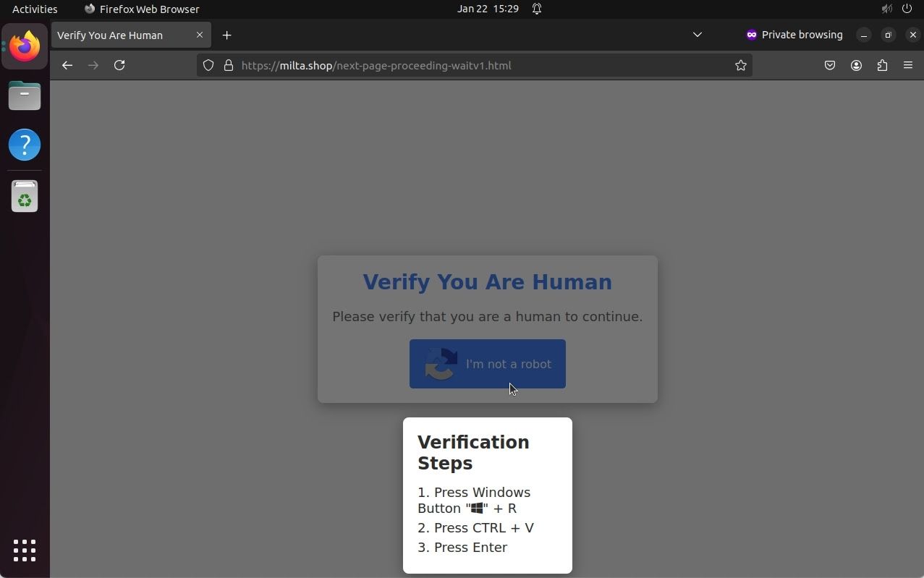The height and width of the screenshot is (578, 924).
Task: Expand the List all tabs chevron
Action: (697, 35)
